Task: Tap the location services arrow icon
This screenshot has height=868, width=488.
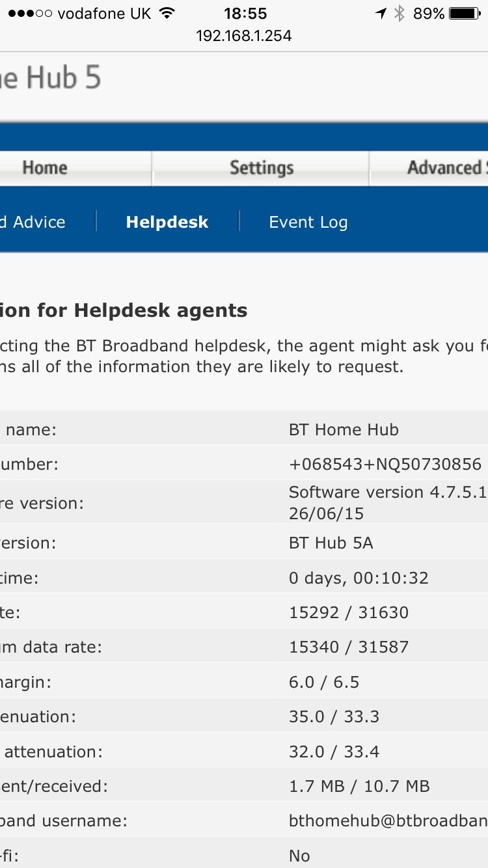Action: pos(381,14)
